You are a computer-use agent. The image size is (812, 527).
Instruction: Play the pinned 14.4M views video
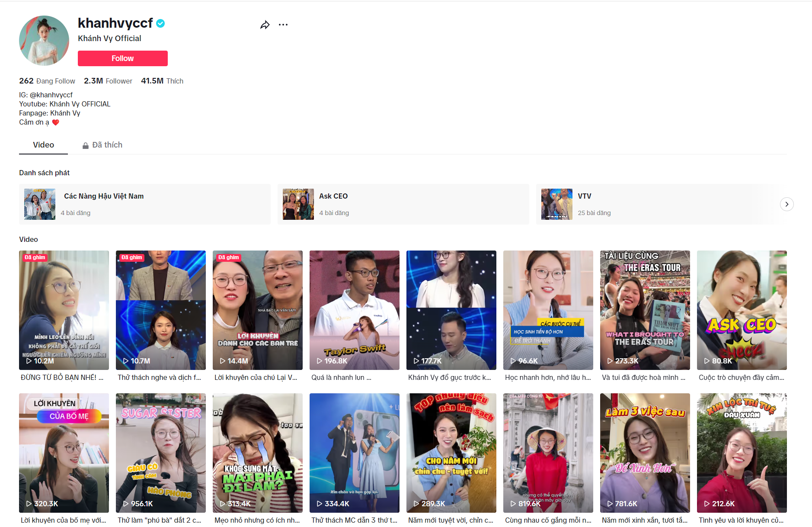point(257,310)
